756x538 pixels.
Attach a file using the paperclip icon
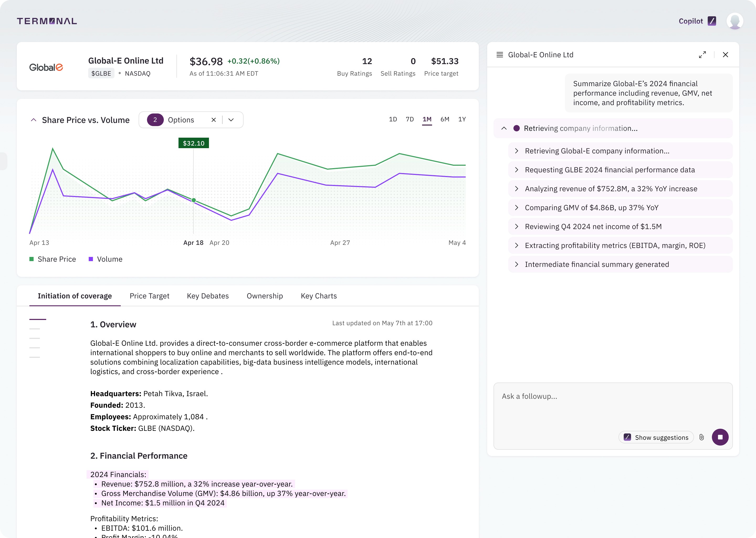point(701,437)
